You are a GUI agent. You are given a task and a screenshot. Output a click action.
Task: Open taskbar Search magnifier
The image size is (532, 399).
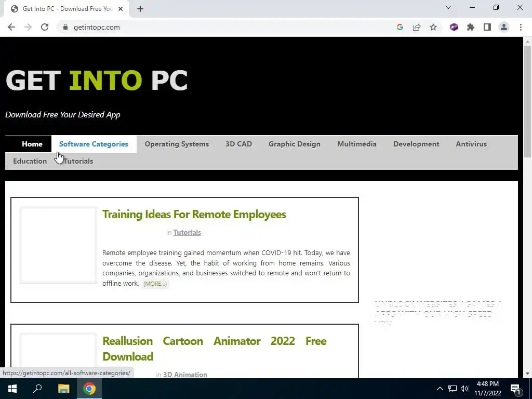click(37, 389)
